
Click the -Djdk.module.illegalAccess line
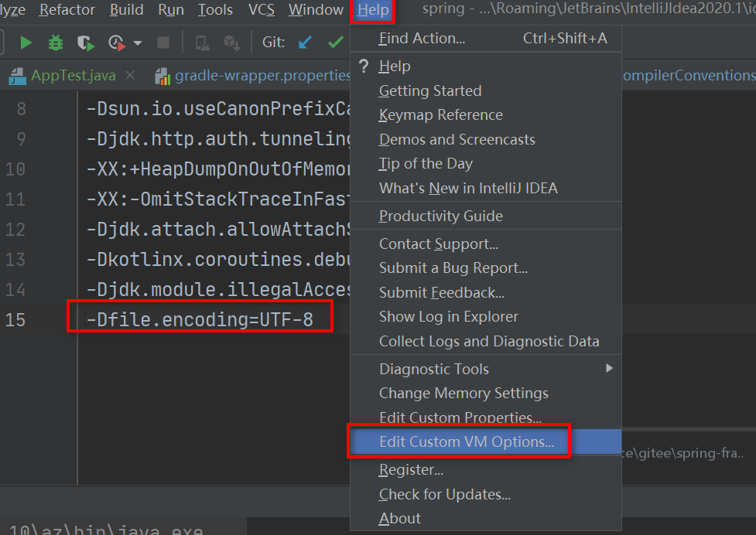(x=218, y=289)
